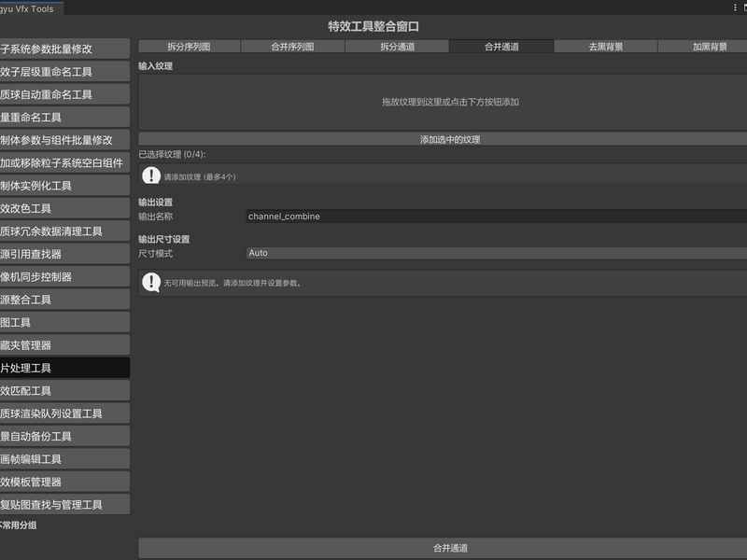This screenshot has height=560, width=747.
Task: Click the 输出名称 field label
Action: tap(155, 217)
